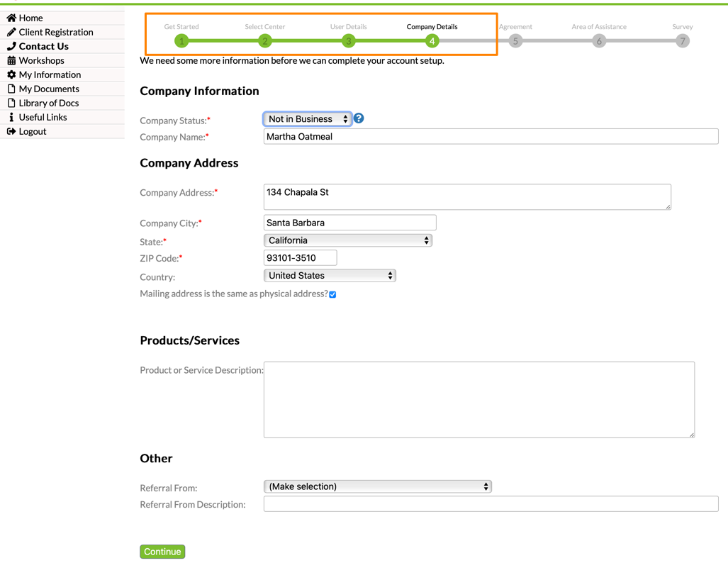Uncheck mailing address same as physical checkbox
The width and height of the screenshot is (728, 580).
click(332, 294)
